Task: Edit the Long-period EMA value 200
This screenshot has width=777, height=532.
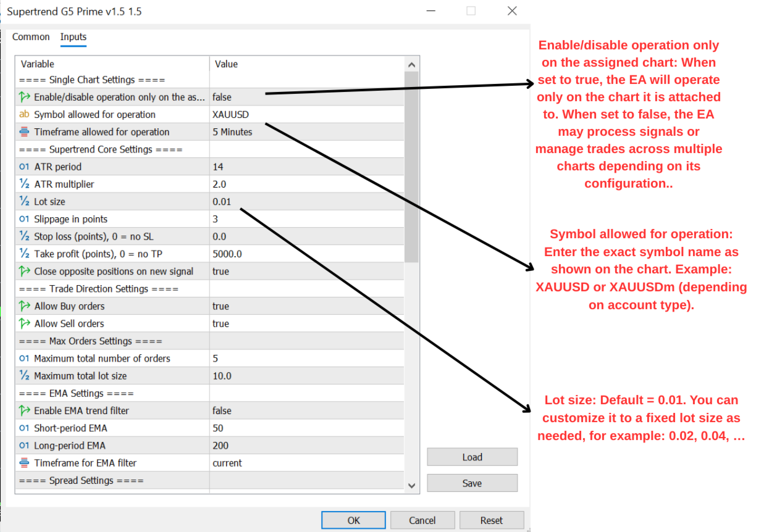Action: (307, 446)
